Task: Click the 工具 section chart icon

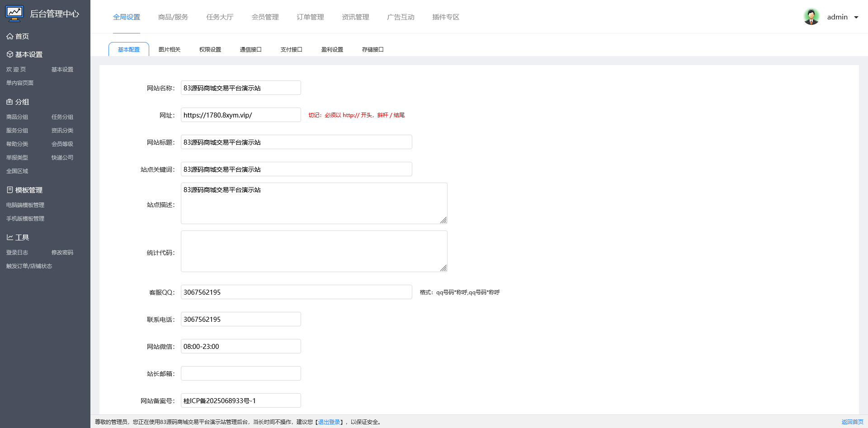Action: (9, 237)
